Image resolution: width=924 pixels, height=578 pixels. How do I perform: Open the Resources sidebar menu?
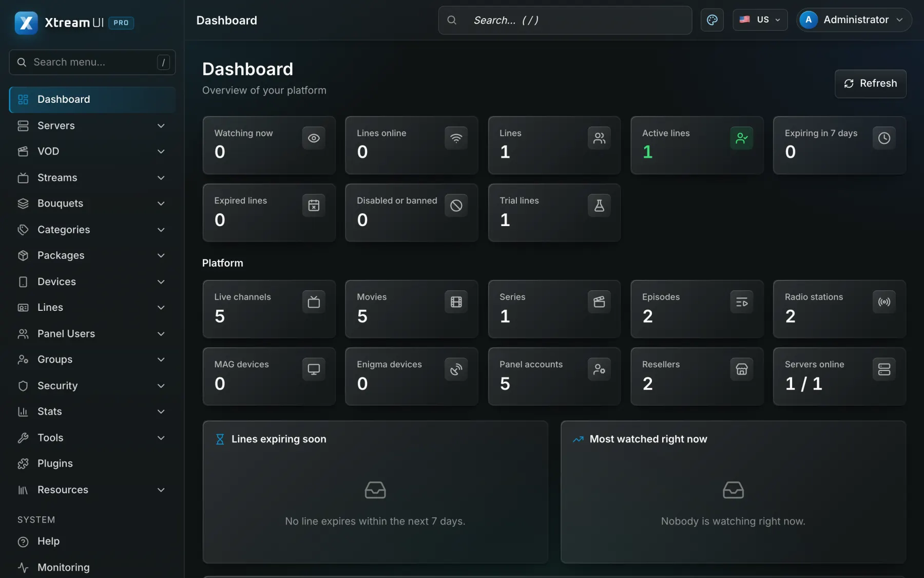point(92,490)
